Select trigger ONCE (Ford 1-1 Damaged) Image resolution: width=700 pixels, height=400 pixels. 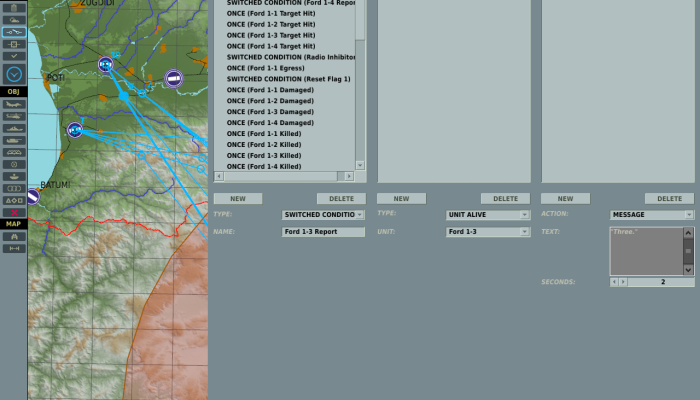(x=270, y=90)
